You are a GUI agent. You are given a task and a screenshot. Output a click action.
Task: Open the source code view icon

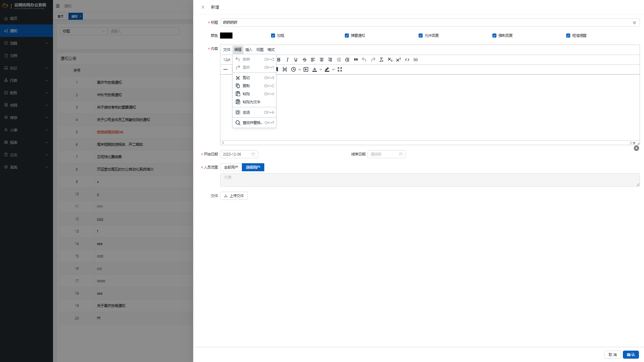[x=407, y=60]
